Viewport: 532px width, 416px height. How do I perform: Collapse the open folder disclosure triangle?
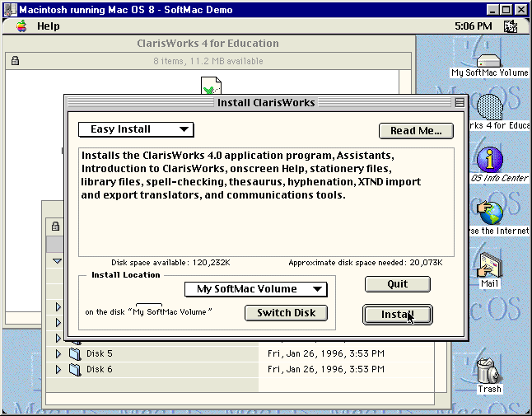pyautogui.click(x=57, y=261)
